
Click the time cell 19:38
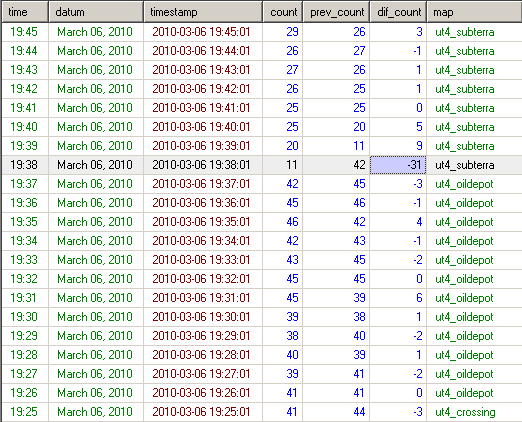click(x=25, y=165)
